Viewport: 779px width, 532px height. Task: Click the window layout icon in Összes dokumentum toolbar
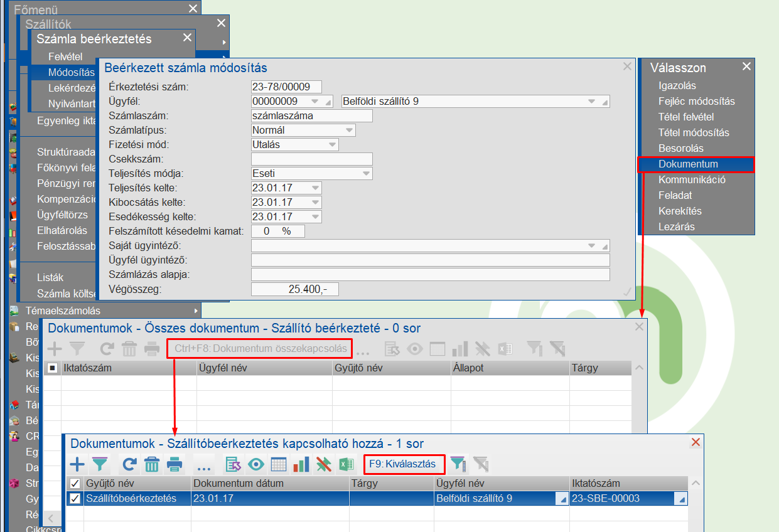[437, 349]
